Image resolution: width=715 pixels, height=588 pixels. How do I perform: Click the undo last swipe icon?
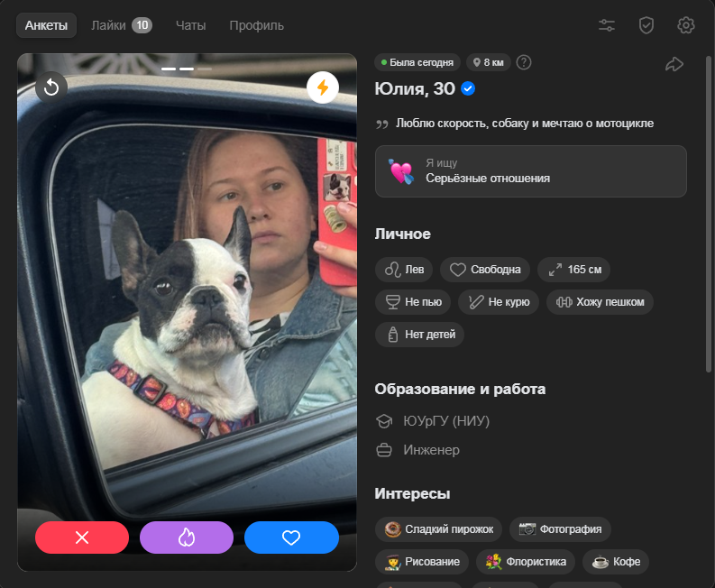[x=51, y=87]
